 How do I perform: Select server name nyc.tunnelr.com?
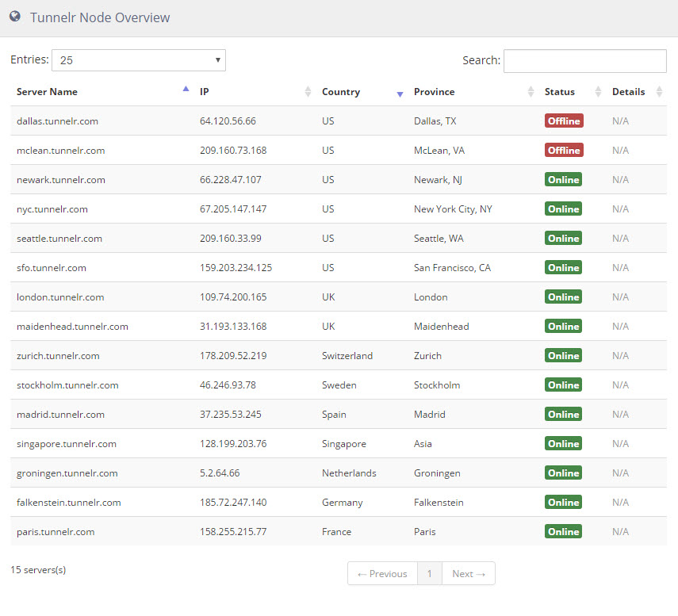pyautogui.click(x=52, y=209)
